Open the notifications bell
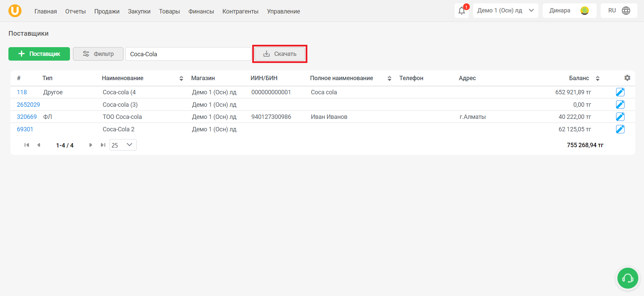 pyautogui.click(x=462, y=11)
